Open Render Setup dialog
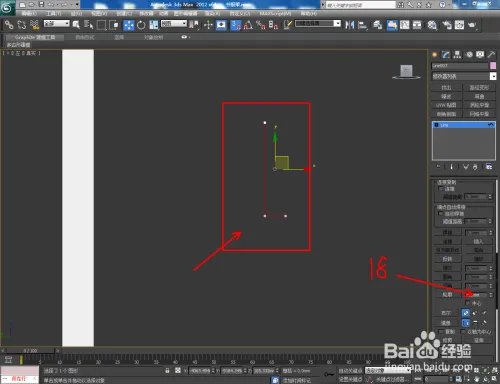500x384 pixels. [447, 25]
